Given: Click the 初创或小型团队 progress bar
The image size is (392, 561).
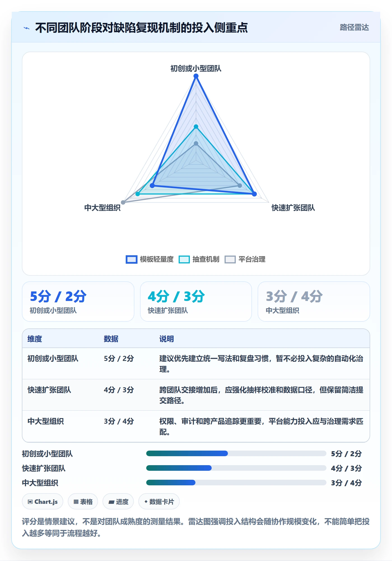Looking at the screenshot, I should tap(236, 453).
